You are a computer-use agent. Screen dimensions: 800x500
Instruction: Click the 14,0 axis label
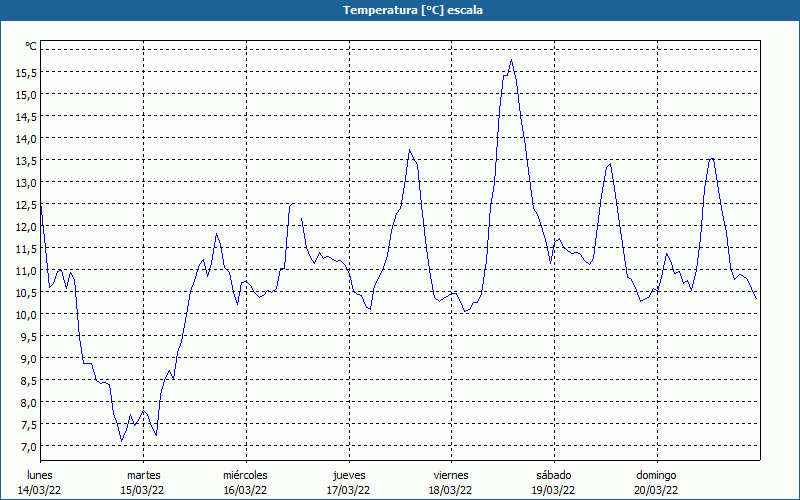tap(26, 139)
